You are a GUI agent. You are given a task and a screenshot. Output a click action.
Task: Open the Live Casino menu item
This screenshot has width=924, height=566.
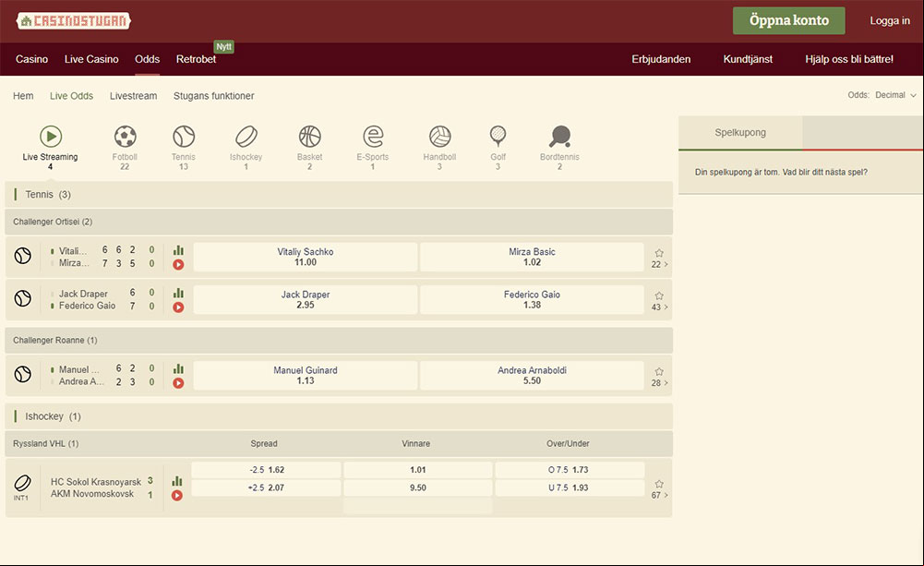[x=91, y=59]
